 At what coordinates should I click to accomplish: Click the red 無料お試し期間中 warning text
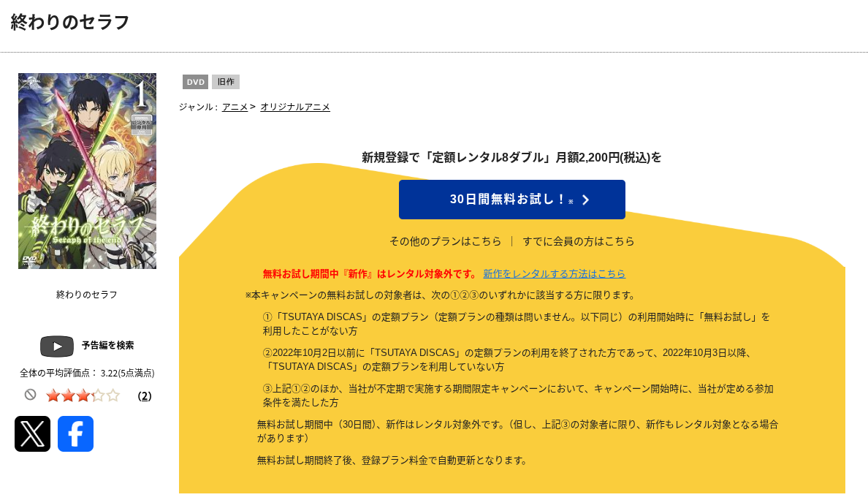point(370,273)
